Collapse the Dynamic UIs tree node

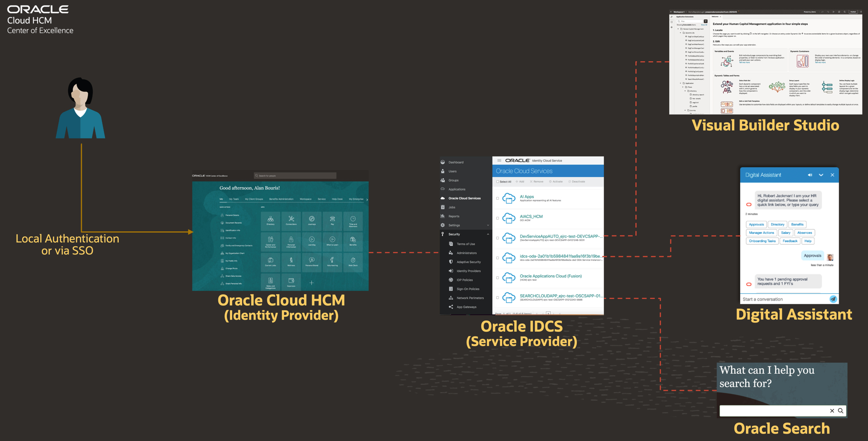point(681,33)
